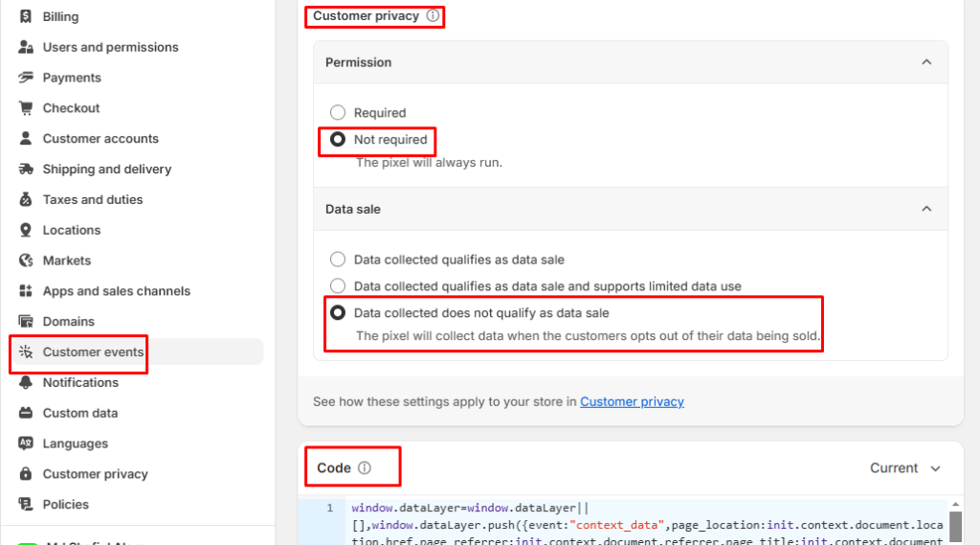The image size is (980, 545).
Task: Select the Not required radio button
Action: [338, 140]
